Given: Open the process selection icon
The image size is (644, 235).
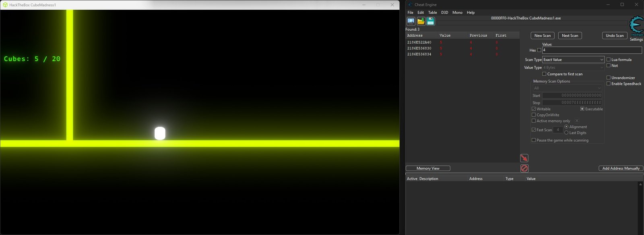Looking at the screenshot, I should (x=411, y=21).
